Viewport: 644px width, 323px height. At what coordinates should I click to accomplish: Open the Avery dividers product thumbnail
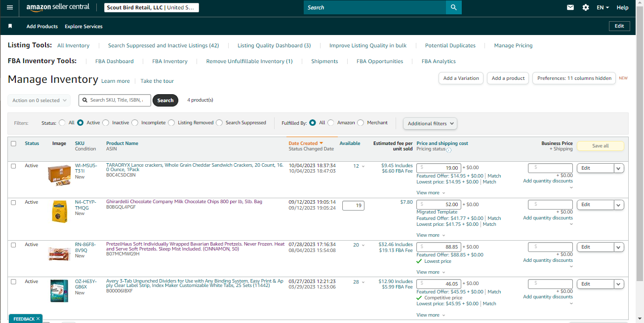[x=59, y=291]
